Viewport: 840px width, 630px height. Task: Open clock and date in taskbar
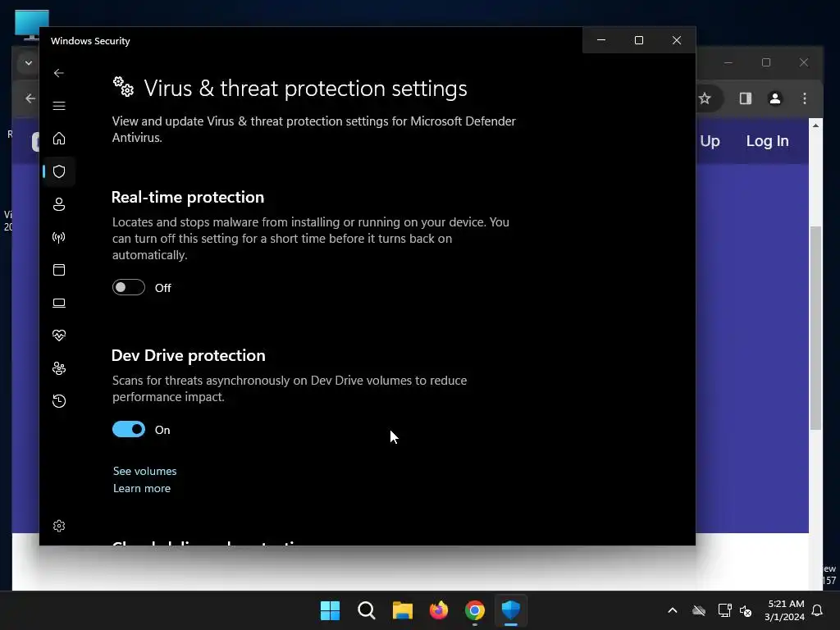784,610
